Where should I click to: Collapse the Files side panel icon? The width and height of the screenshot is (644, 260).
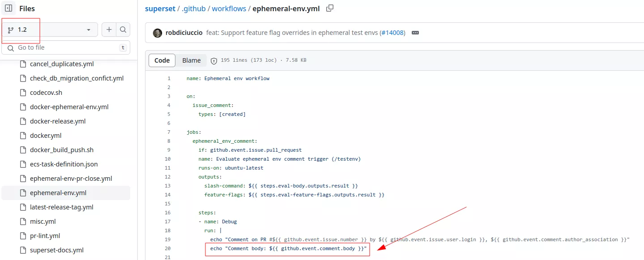(9, 8)
